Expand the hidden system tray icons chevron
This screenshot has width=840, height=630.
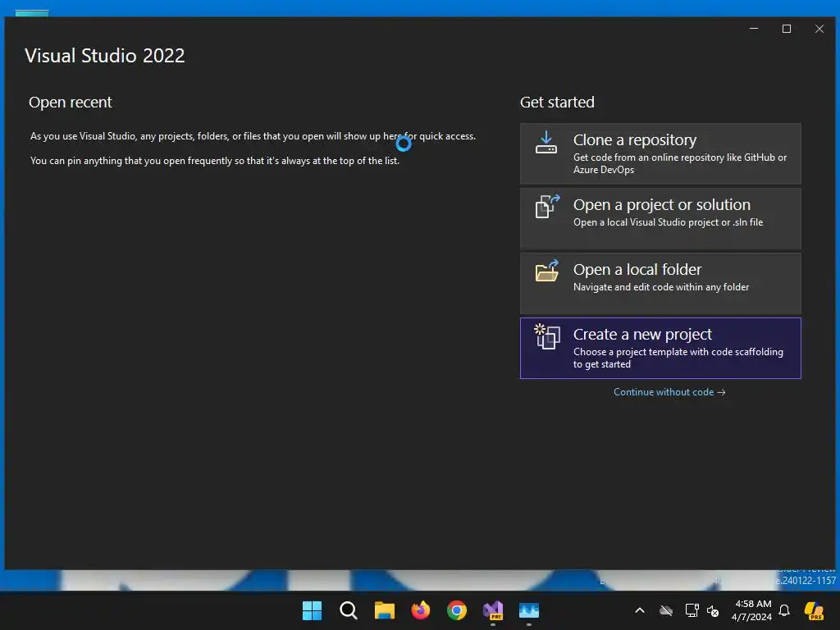[x=640, y=610]
